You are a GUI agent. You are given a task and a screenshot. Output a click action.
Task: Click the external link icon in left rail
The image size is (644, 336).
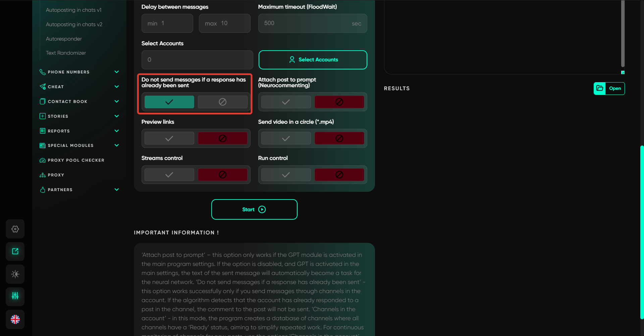pyautogui.click(x=15, y=251)
